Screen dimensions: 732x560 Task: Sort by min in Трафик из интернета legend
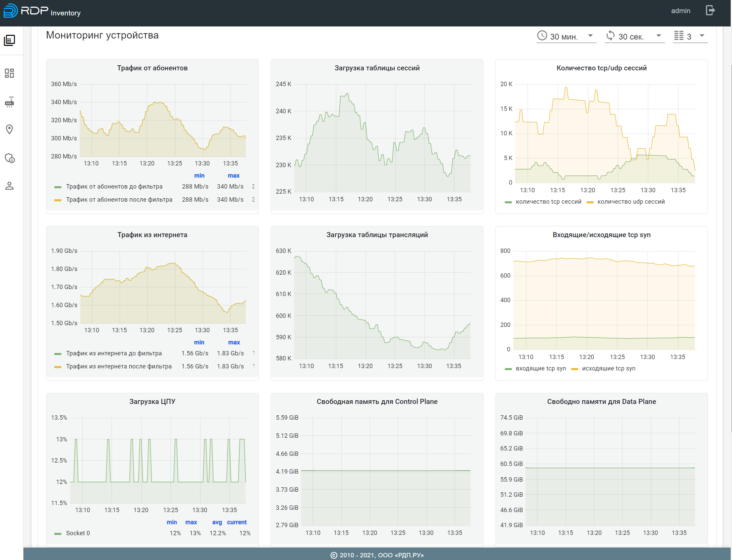point(199,342)
